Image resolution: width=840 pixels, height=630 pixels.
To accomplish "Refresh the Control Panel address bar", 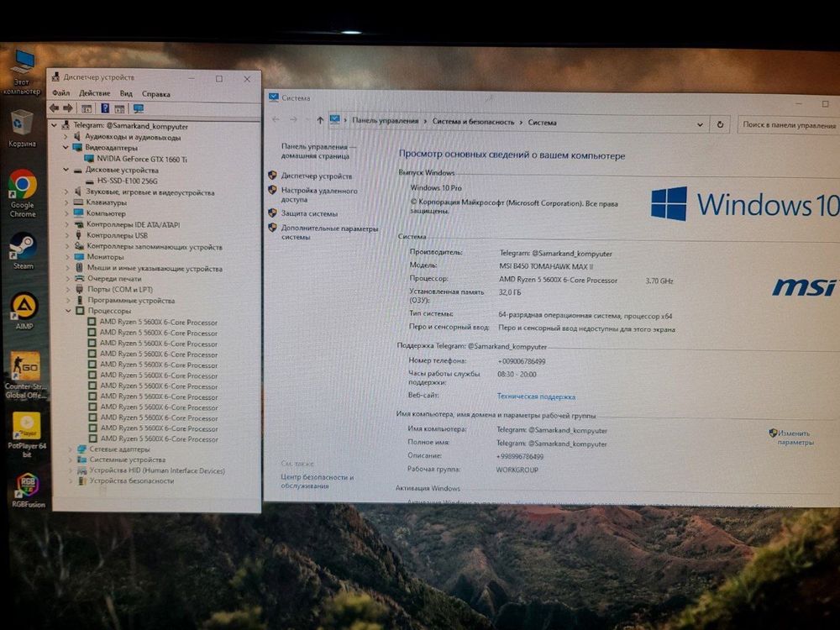I will point(720,124).
